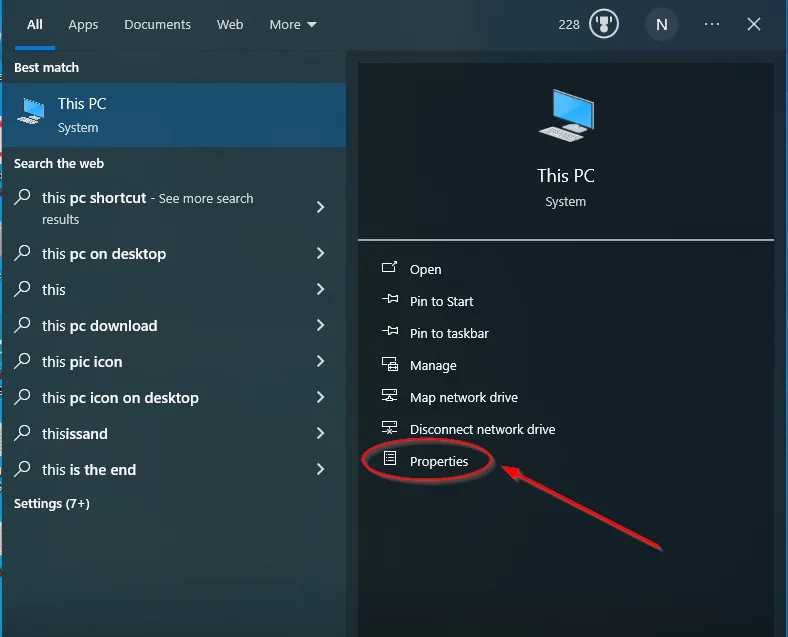This screenshot has width=788, height=637.
Task: Click the Disconnect network drive icon
Action: tap(390, 429)
